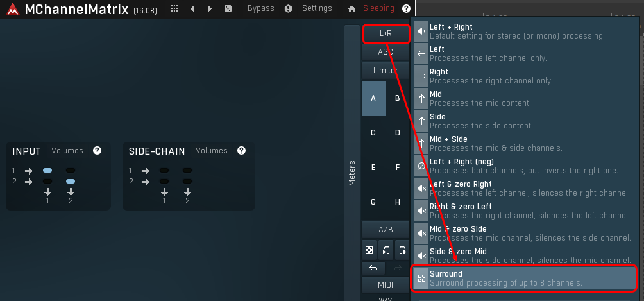
Task: Choose Surround channel mode
Action: pos(525,278)
